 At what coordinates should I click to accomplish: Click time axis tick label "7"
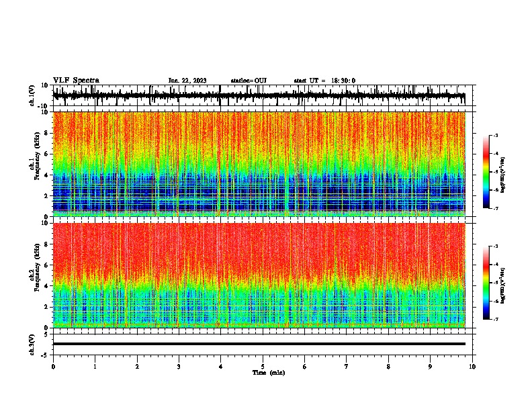pyautogui.click(x=347, y=367)
